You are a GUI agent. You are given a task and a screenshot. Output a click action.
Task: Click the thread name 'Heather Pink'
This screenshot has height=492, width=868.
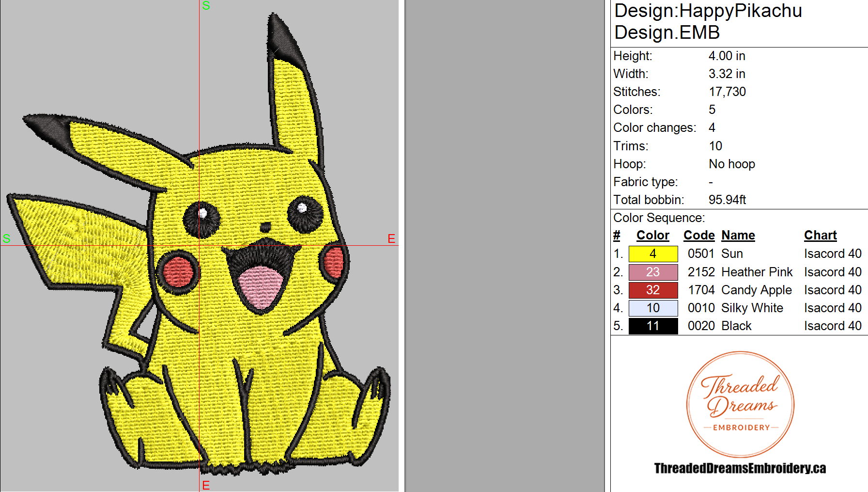coord(757,272)
